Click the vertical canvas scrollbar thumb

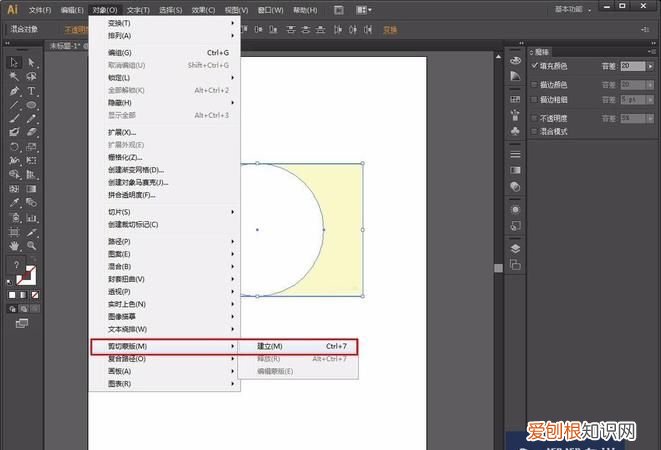pyautogui.click(x=498, y=268)
